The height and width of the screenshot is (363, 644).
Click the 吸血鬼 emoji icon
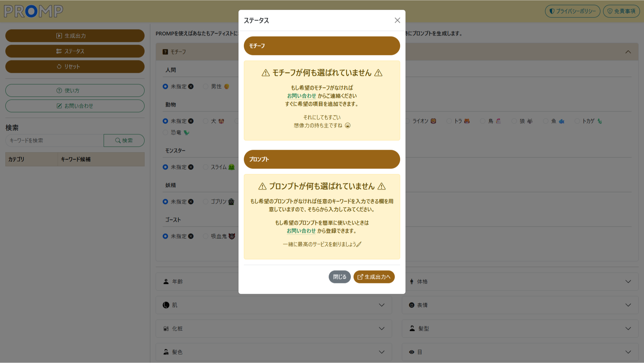(x=232, y=236)
